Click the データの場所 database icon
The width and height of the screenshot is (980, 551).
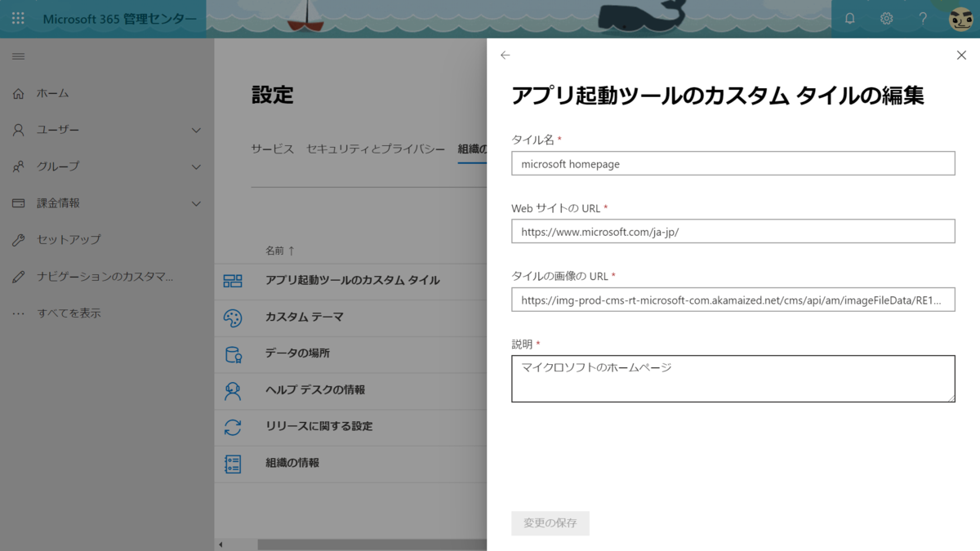click(233, 354)
